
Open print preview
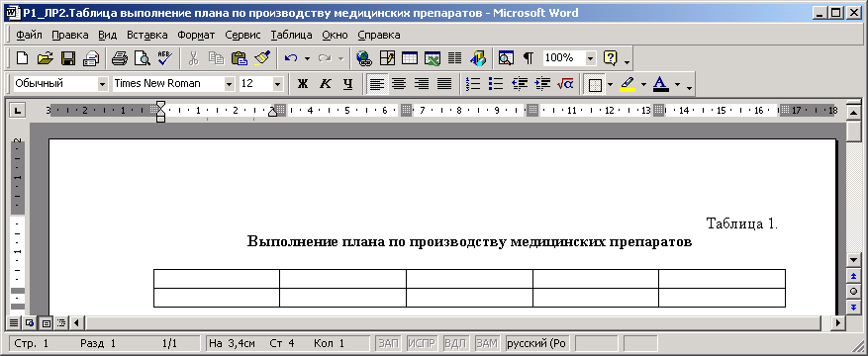point(143,57)
